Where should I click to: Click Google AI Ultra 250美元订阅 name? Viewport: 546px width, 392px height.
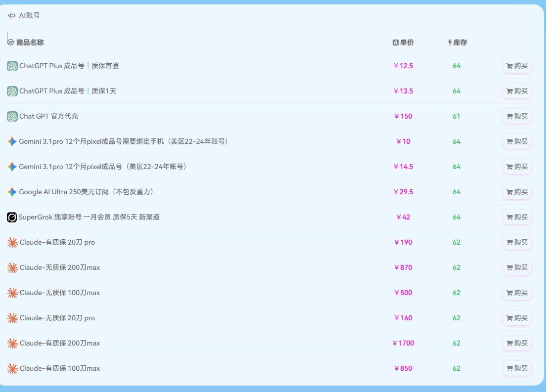point(87,192)
